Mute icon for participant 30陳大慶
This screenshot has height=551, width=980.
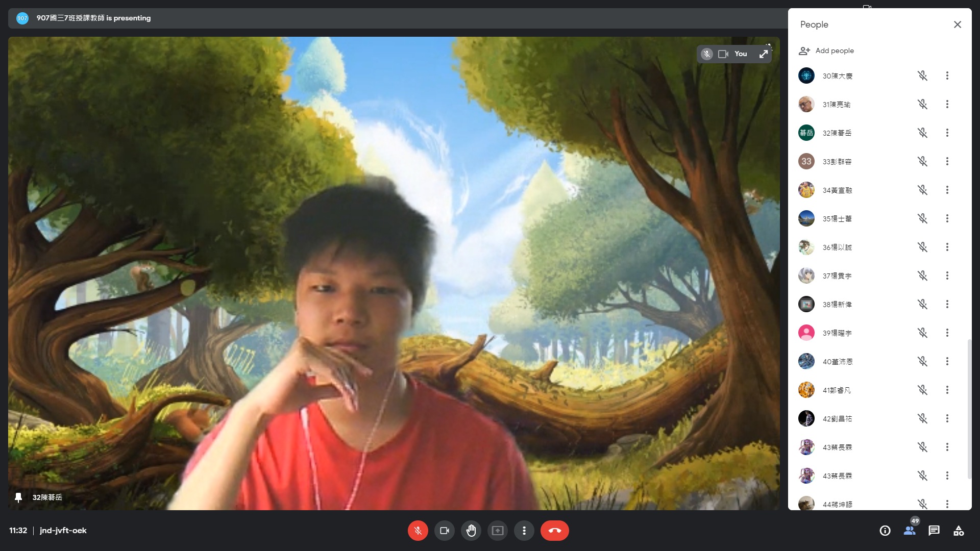tap(922, 76)
